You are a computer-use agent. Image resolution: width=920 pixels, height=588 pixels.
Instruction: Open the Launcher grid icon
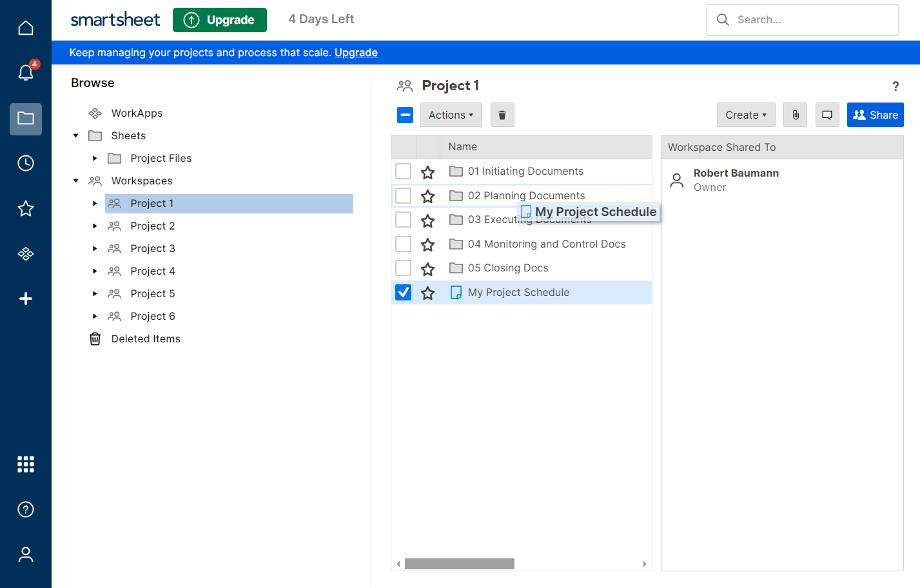pos(26,464)
